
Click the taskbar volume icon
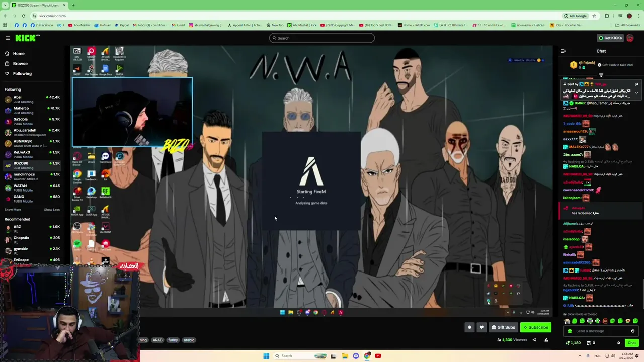(613, 356)
